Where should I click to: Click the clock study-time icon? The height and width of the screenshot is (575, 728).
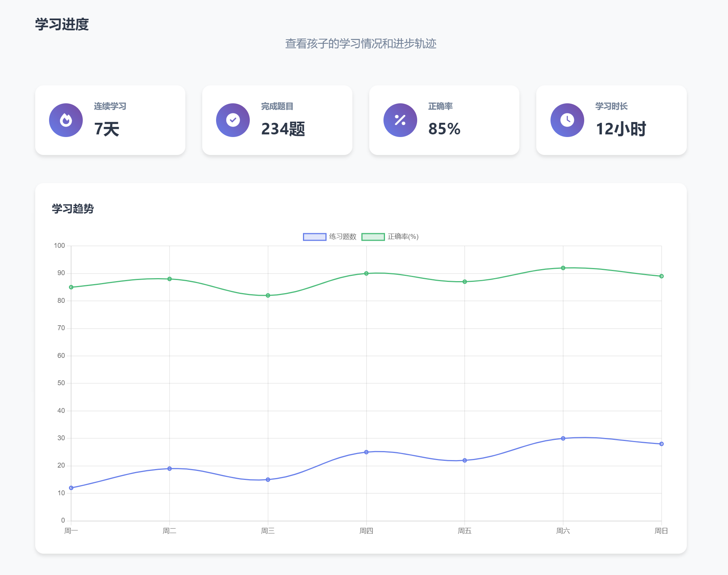[x=567, y=120]
